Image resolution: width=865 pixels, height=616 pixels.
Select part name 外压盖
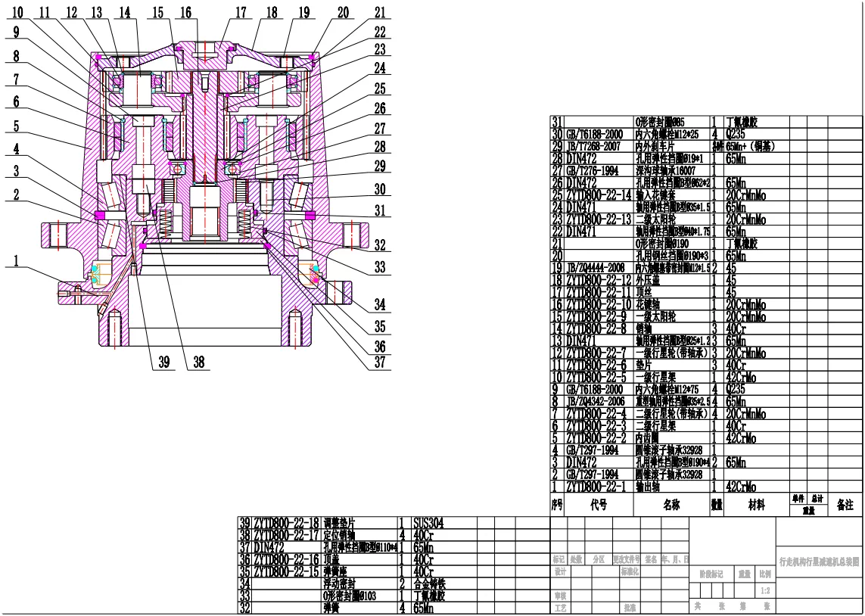(x=648, y=280)
